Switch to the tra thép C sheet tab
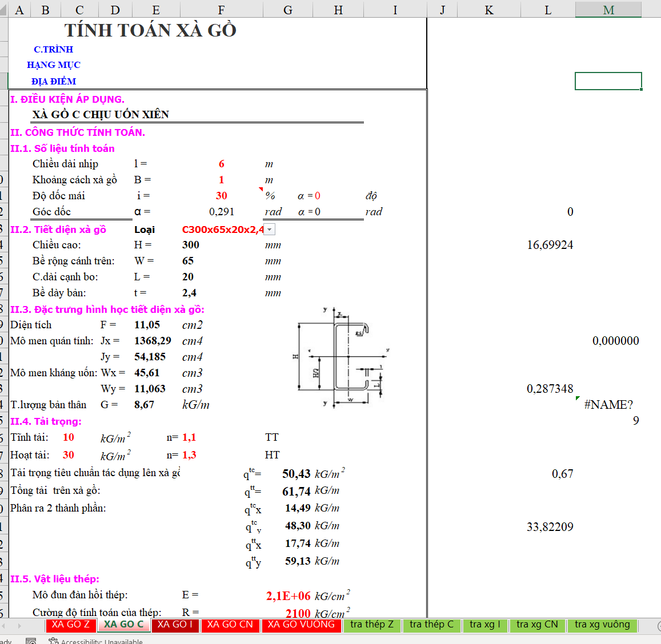 431,625
